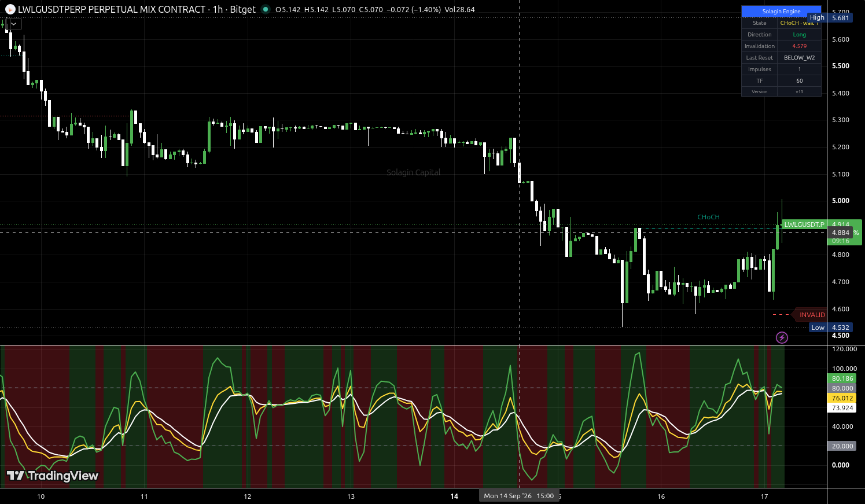Click the 5.500 price scale label

click(x=840, y=66)
